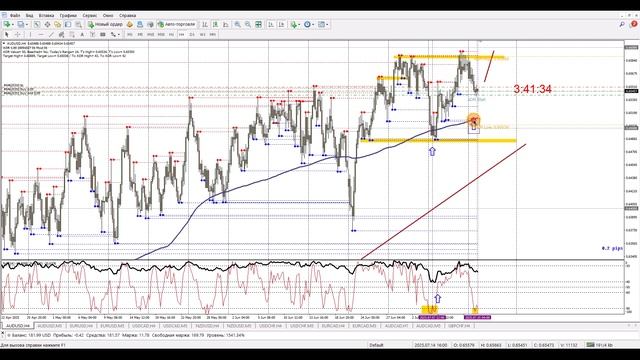
Task: Select the trendline drawing tool
Action: click(51, 35)
